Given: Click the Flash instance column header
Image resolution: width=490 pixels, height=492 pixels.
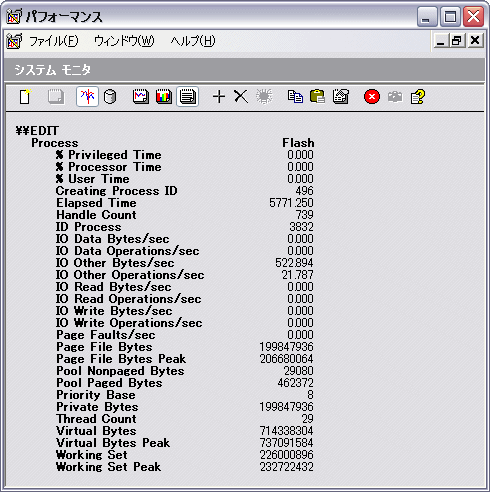Looking at the screenshot, I should [x=298, y=143].
